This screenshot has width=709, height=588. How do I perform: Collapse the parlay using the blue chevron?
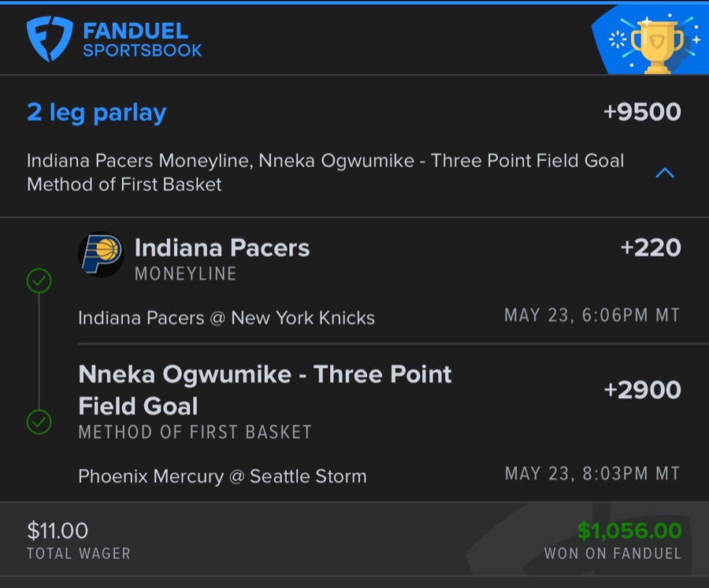pyautogui.click(x=663, y=173)
